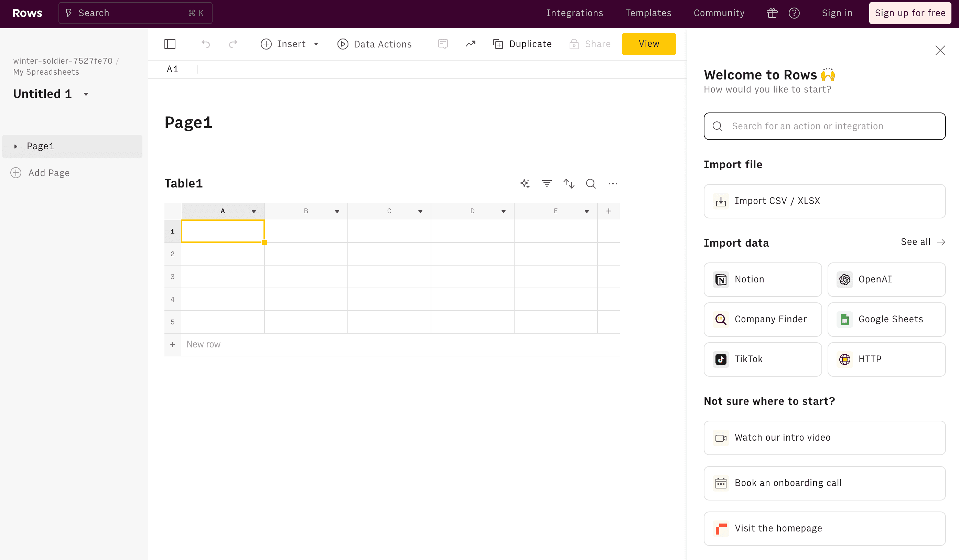Viewport: 959px width, 560px height.
Task: Search within Table1
Action: point(590,183)
